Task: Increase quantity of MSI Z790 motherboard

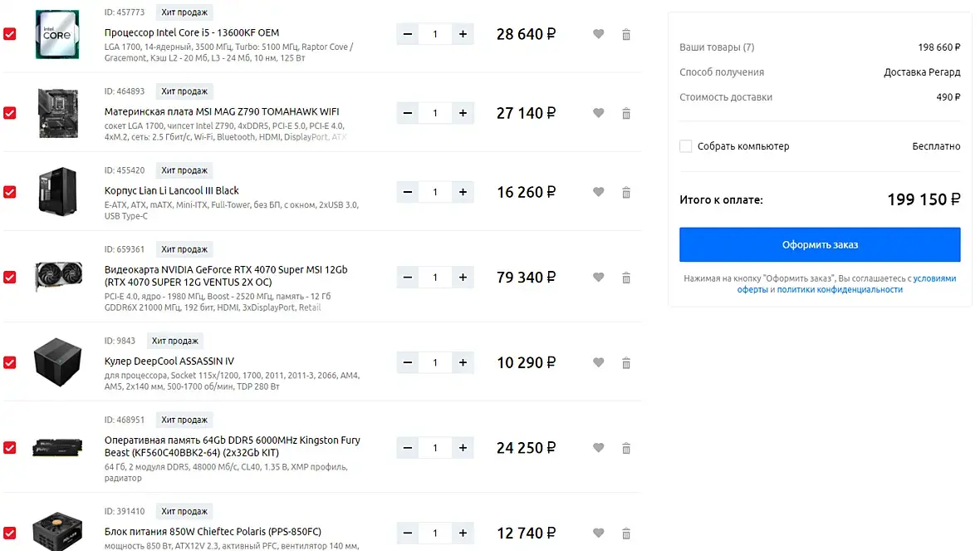Action: pos(463,113)
